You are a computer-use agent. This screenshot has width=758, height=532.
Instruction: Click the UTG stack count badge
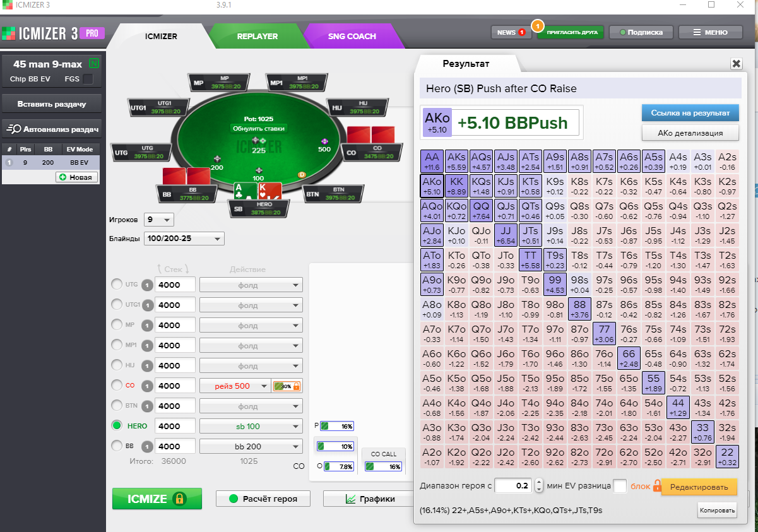[147, 285]
